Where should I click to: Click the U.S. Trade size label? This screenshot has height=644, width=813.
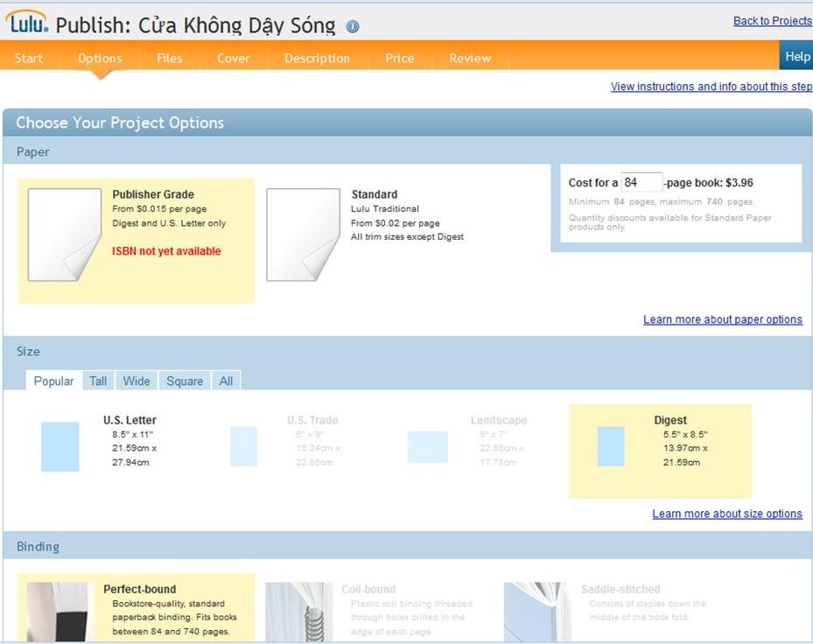tap(312, 420)
